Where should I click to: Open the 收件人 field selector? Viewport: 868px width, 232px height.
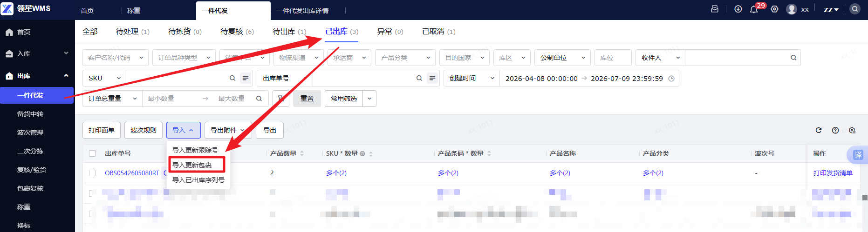660,58
